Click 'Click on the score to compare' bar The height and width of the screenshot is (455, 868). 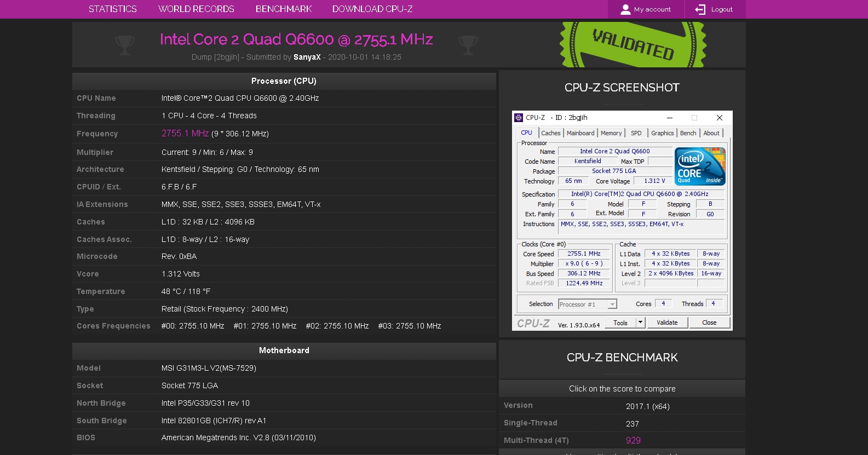(622, 389)
